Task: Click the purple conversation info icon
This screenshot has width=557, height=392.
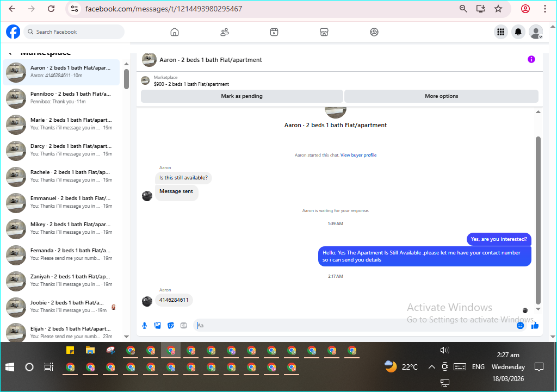Action: 531,59
